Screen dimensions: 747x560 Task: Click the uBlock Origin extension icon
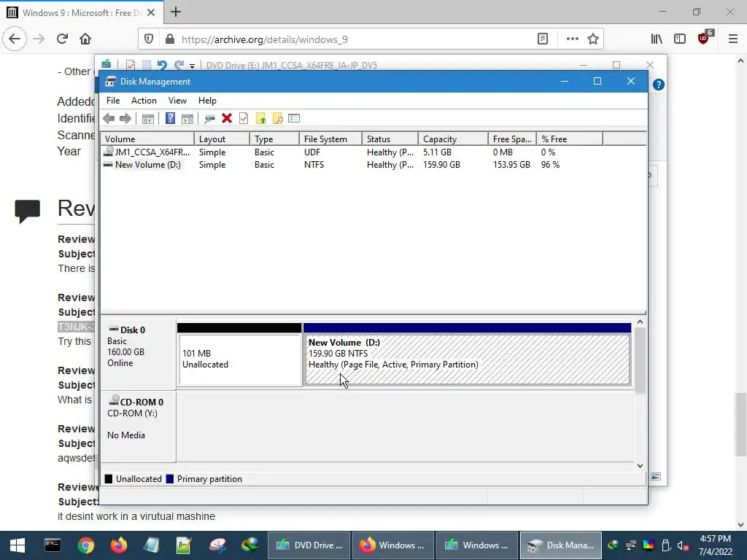(704, 38)
